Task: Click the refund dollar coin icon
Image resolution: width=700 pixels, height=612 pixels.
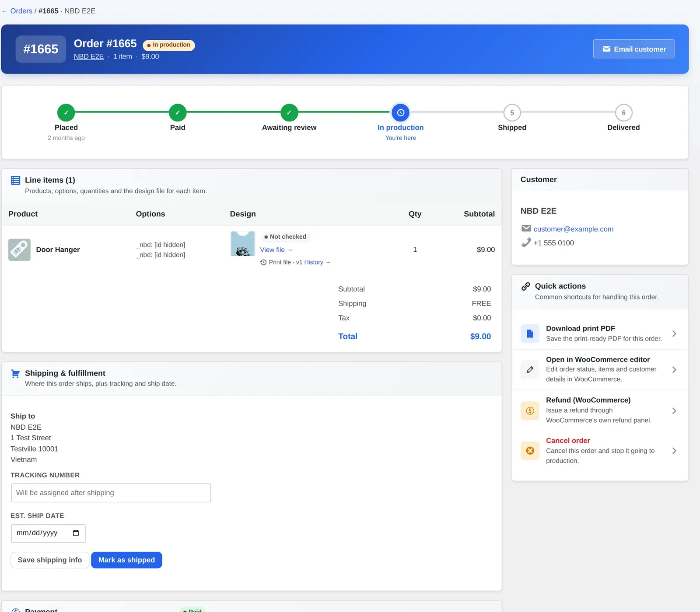Action: point(530,411)
